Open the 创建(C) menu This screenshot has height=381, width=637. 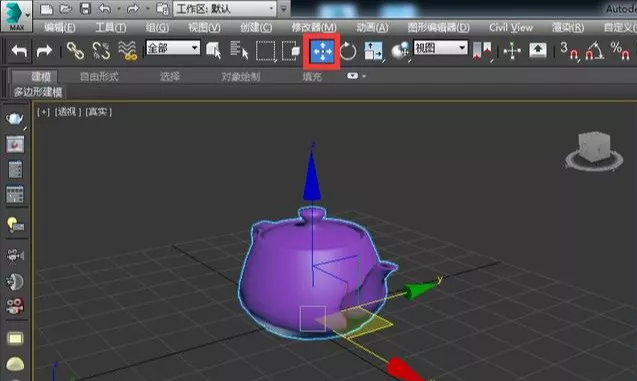pos(256,28)
